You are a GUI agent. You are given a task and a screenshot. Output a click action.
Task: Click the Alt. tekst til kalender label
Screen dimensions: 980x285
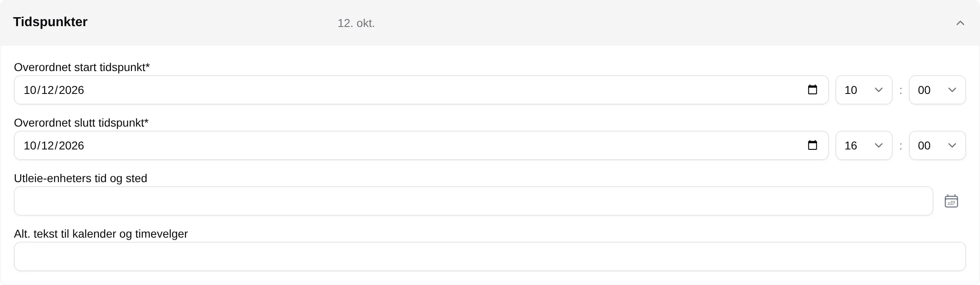coord(101,234)
